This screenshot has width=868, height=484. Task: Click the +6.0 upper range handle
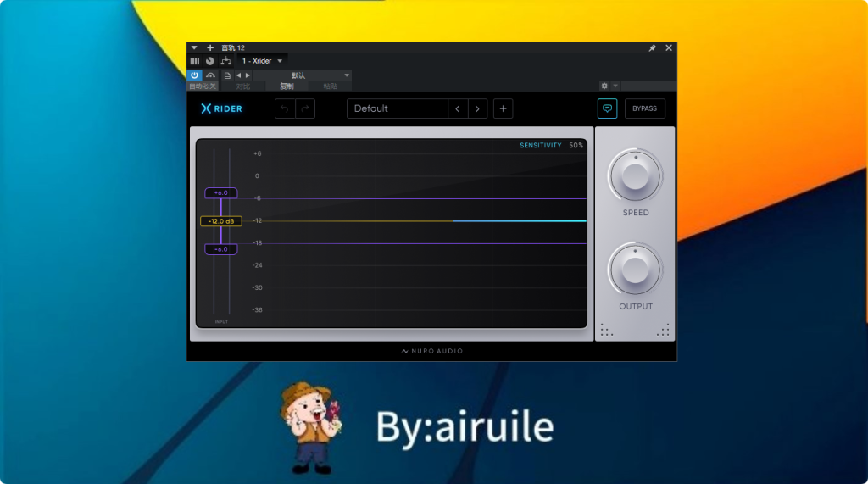(x=221, y=192)
